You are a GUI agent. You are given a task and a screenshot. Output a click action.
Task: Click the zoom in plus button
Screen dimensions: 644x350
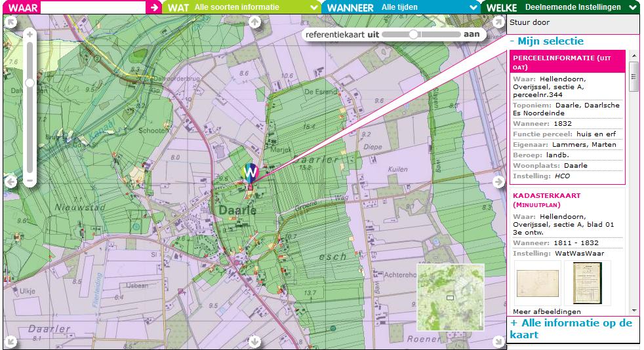pyautogui.click(x=30, y=34)
